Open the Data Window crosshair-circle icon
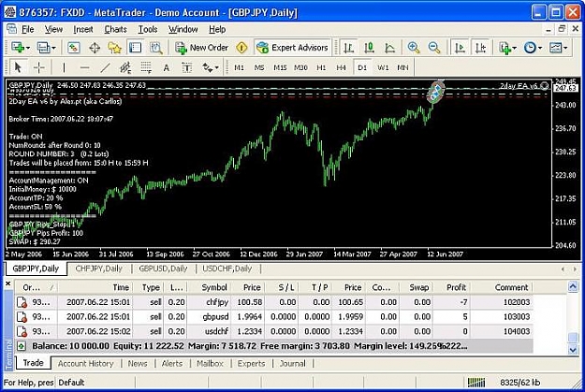 click(x=95, y=48)
